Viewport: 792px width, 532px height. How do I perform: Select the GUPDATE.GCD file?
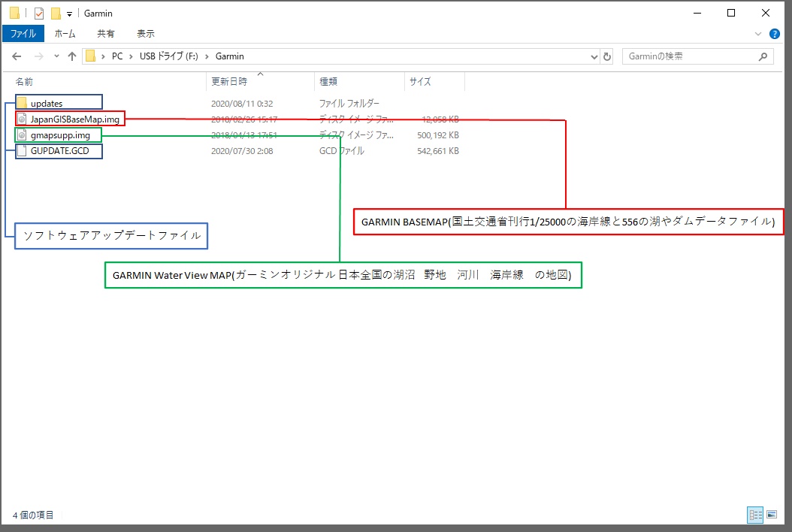click(59, 150)
